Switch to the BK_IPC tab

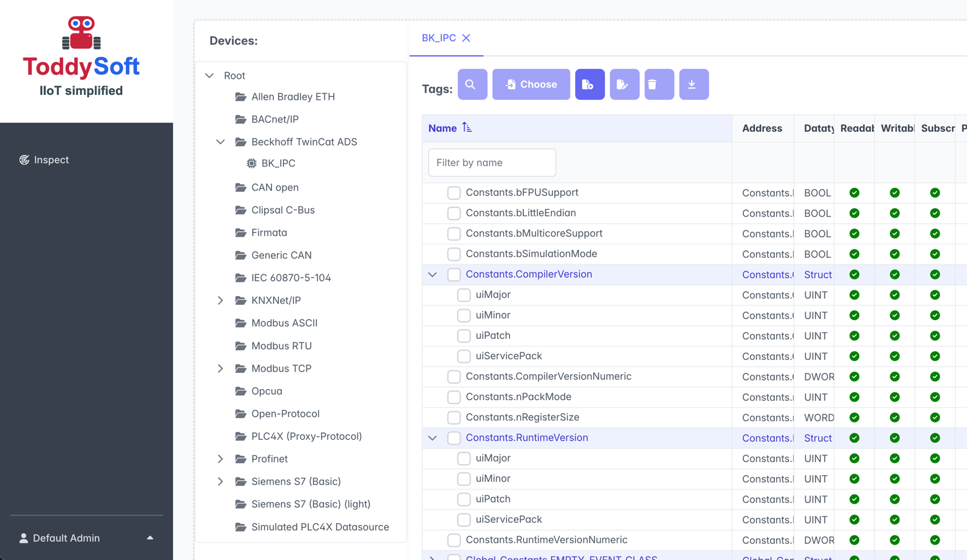click(438, 38)
